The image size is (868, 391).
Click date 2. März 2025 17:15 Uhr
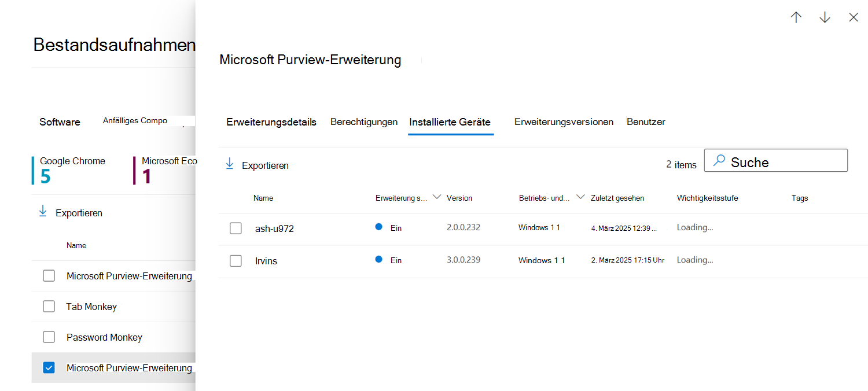628,260
